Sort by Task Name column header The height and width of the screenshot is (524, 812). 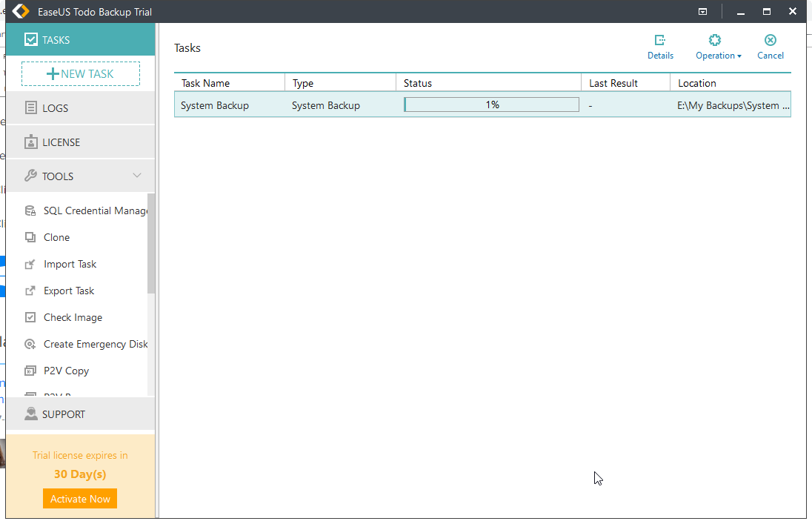pos(230,83)
